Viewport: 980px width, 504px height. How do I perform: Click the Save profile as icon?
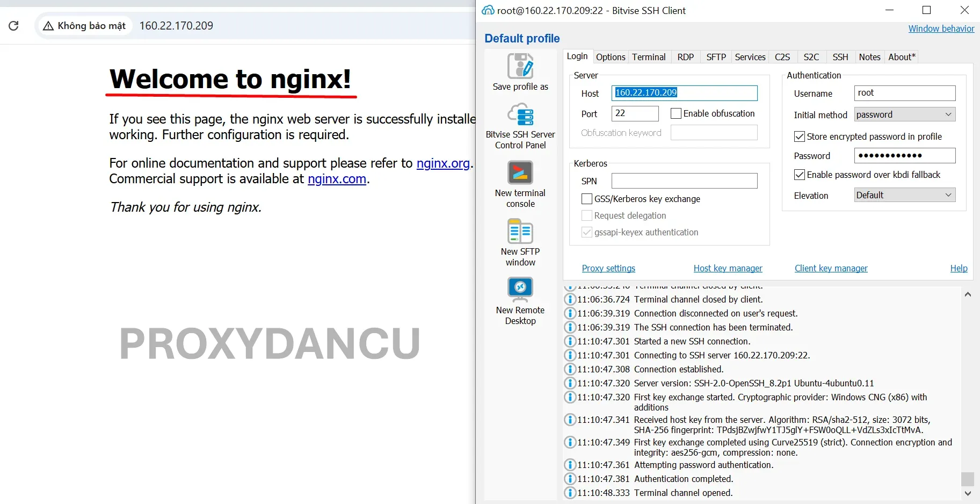(520, 66)
